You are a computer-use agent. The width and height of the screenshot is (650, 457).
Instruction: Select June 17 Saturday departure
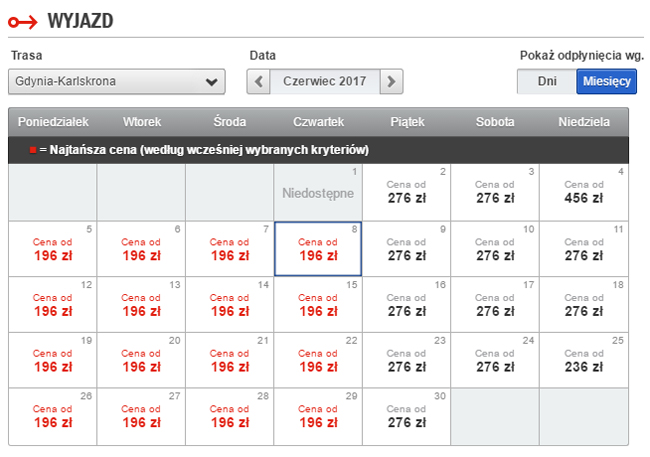(495, 304)
